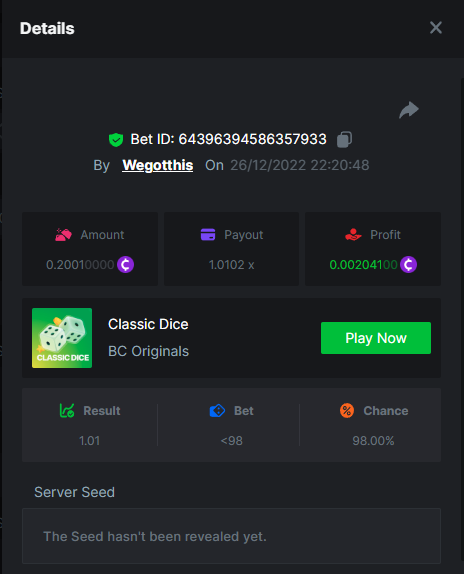Click the Play Now button
464x574 pixels.
pos(376,338)
